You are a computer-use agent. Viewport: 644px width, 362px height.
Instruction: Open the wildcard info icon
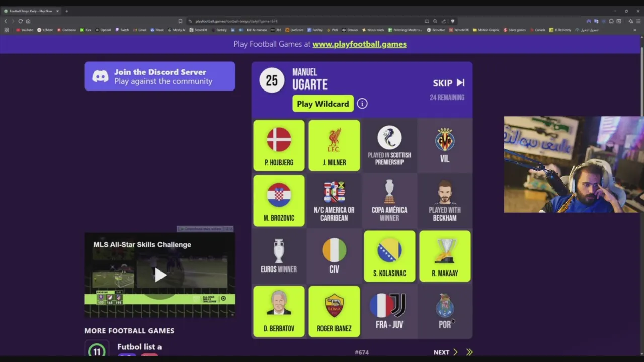(x=362, y=104)
